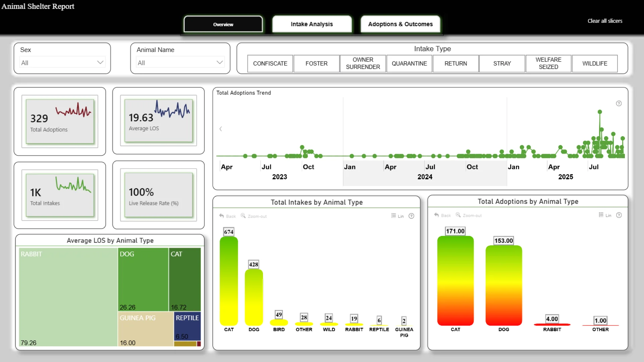Click Clear all slicers
The height and width of the screenshot is (362, 644).
(605, 21)
